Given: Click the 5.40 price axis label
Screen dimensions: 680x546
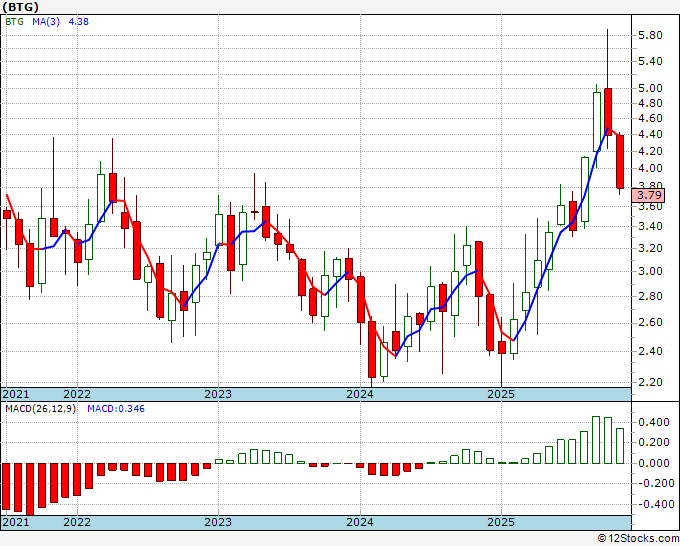Looking at the screenshot, I should [x=650, y=61].
